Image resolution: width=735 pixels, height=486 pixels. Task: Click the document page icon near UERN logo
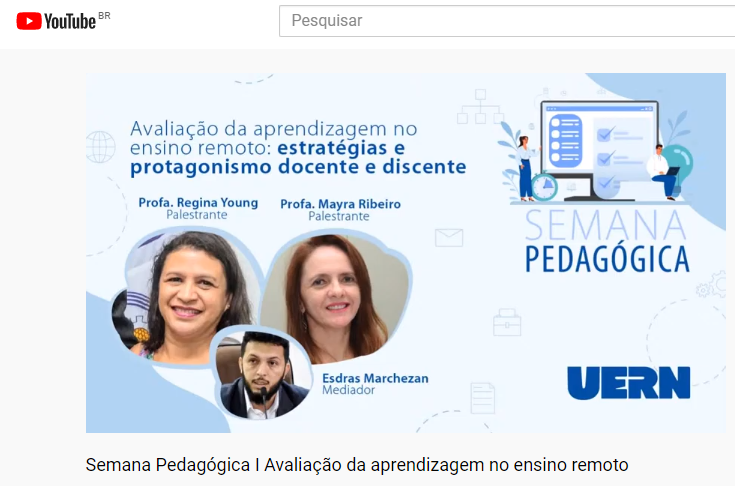[x=483, y=398]
